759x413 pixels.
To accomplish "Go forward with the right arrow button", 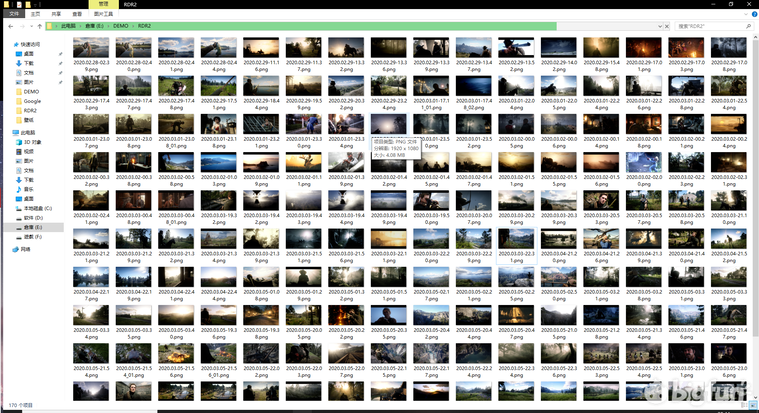I will [22, 26].
